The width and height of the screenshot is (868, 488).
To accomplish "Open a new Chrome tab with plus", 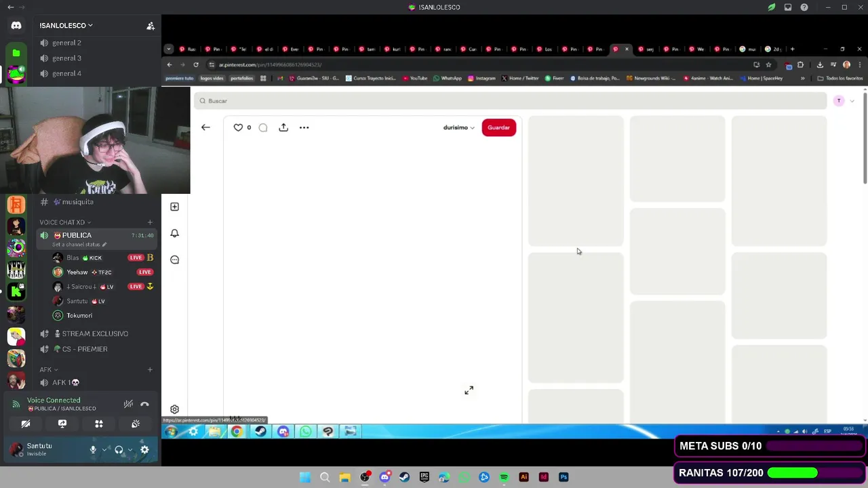I will [x=792, y=49].
